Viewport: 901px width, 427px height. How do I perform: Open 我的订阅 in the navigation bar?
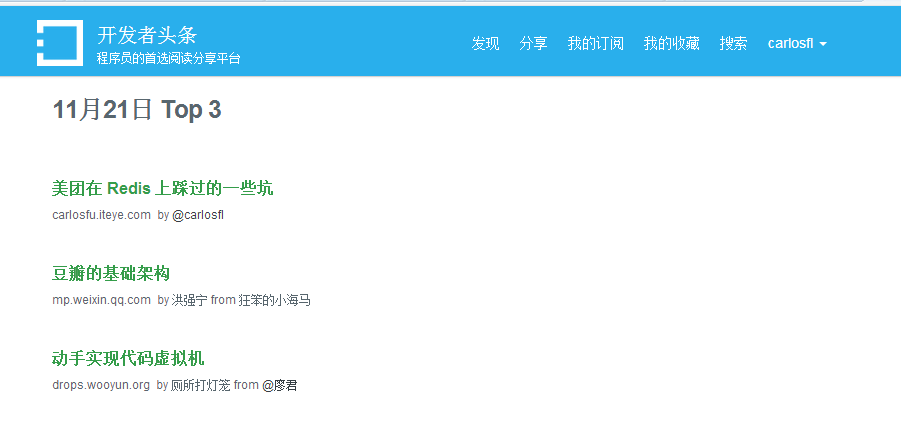pyautogui.click(x=595, y=44)
